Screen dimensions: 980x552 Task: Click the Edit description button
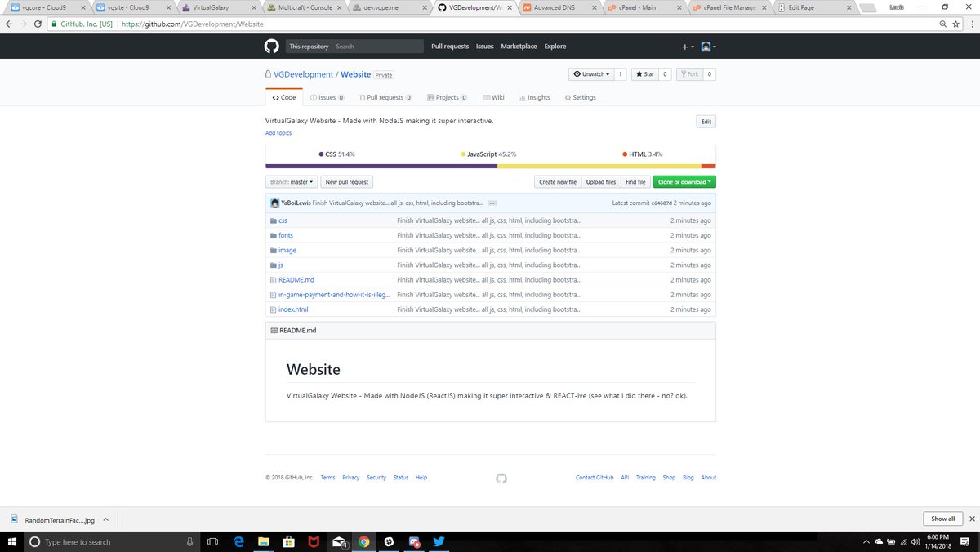coord(706,122)
